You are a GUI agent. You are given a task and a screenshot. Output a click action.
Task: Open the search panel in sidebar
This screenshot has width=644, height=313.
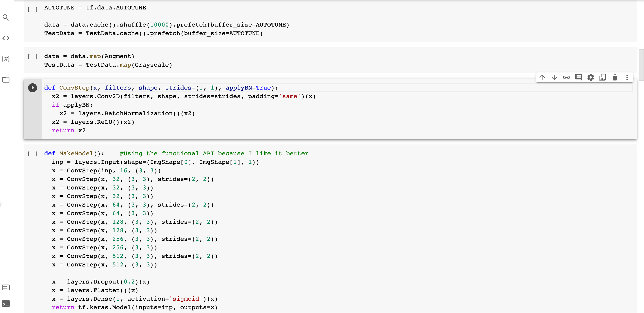pos(6,18)
